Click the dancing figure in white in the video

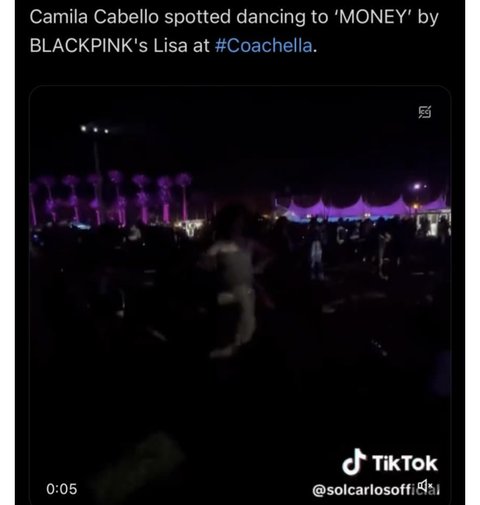tap(235, 291)
